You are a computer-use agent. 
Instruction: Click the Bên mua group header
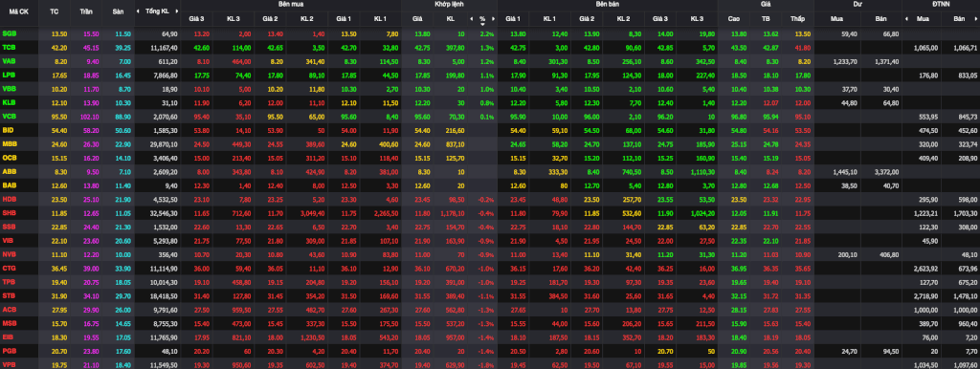[x=290, y=4]
